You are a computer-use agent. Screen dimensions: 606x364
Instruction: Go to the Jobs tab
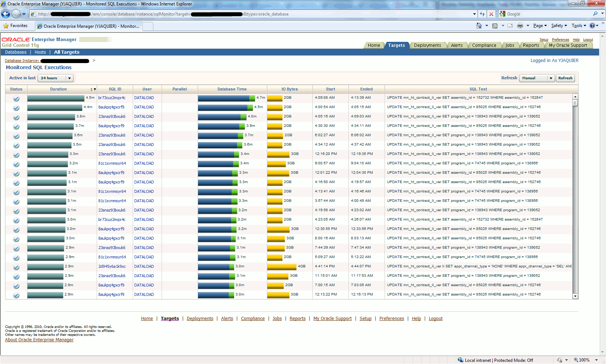[x=510, y=45]
